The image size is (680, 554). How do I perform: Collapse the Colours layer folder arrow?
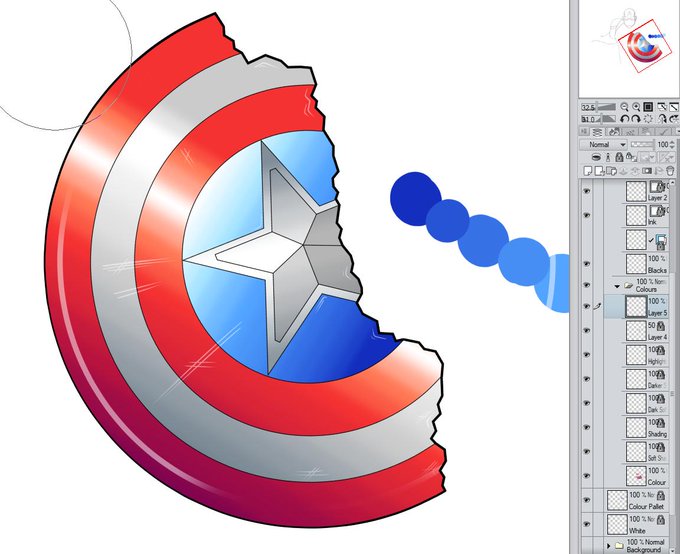click(x=617, y=286)
